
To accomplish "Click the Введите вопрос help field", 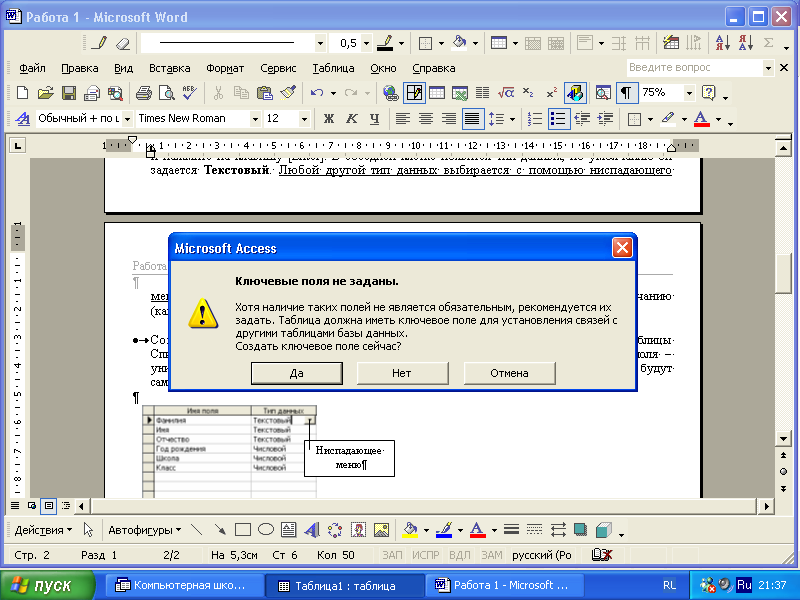I will 694,67.
